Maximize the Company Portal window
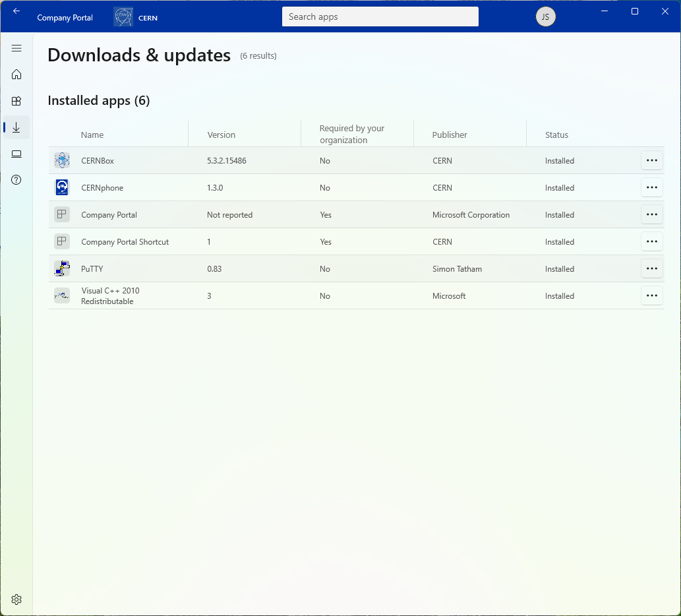Screen dimensions: 681x616 point(635,11)
